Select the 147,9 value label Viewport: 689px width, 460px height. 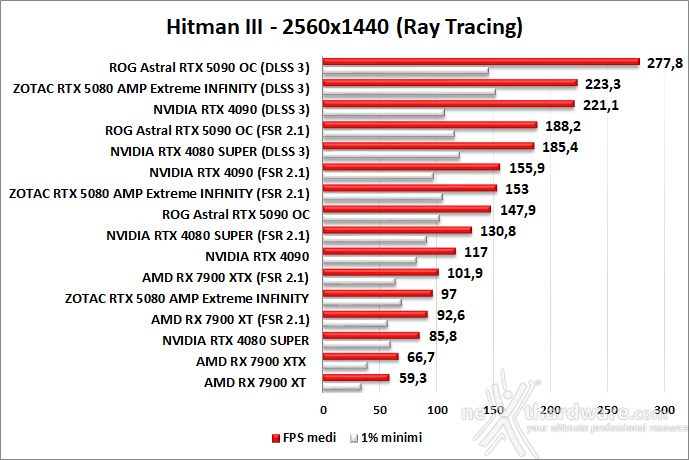[518, 210]
